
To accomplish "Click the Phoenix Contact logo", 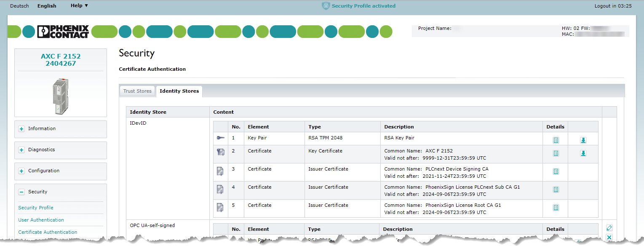I will pyautogui.click(x=63, y=32).
